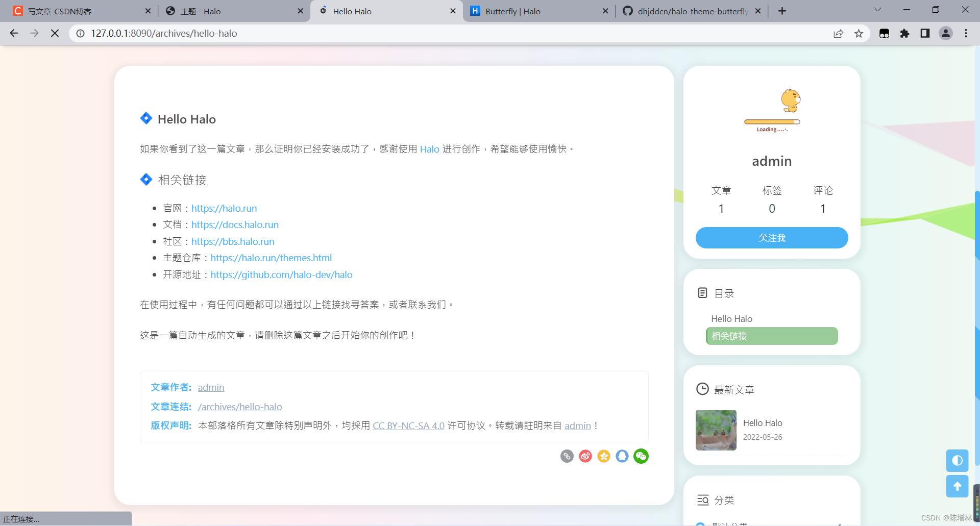Switch to dhjddcn/halo-theme-butterfly tab
Screen dimensions: 980x526
(x=691, y=11)
